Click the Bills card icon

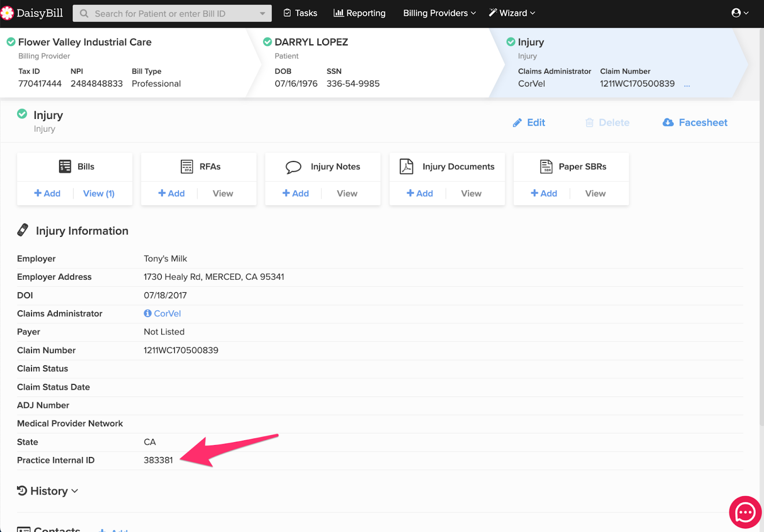tap(65, 166)
